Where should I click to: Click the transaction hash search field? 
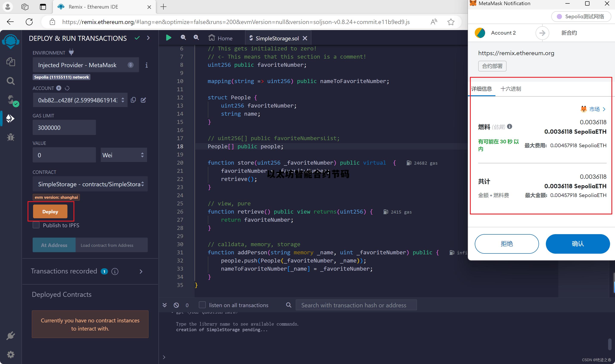click(x=356, y=305)
